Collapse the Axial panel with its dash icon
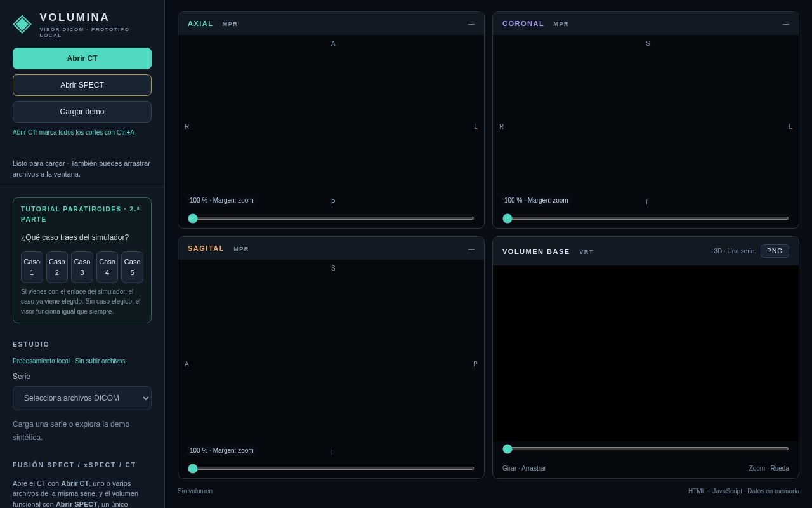This screenshot has width=812, height=508. [471, 24]
